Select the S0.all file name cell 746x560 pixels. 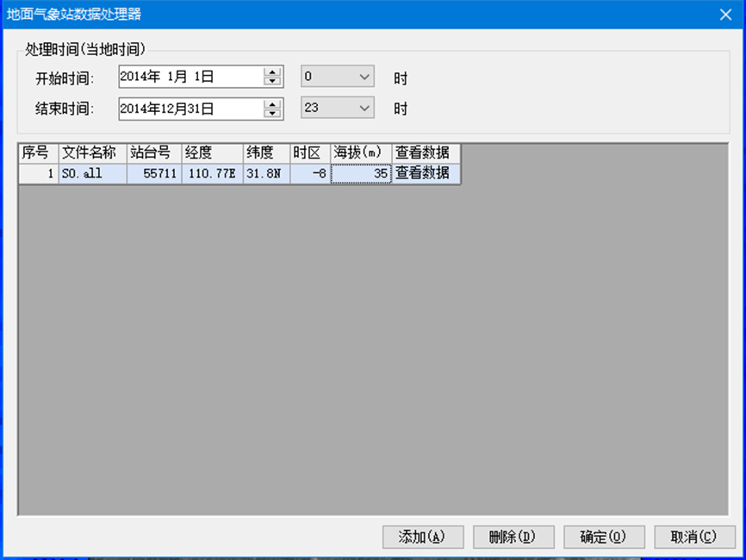click(x=93, y=173)
